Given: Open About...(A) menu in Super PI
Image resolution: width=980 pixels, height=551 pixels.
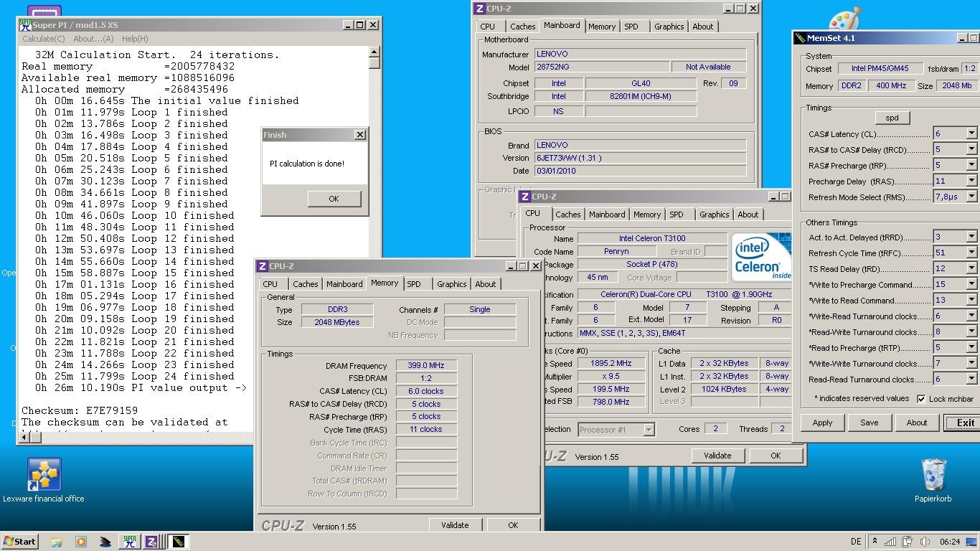Looking at the screenshot, I should click(x=93, y=39).
